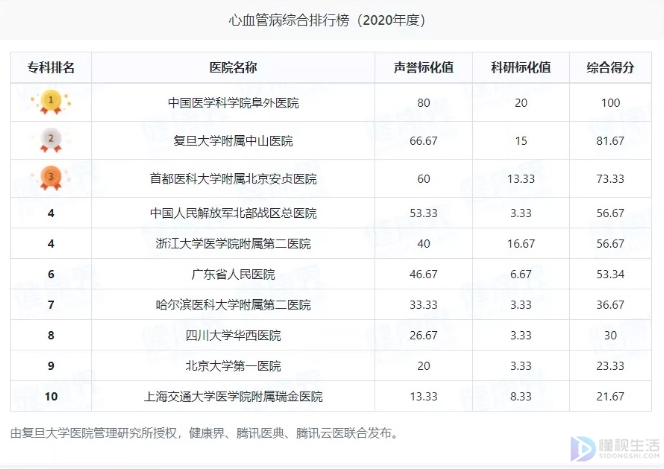Image resolution: width=664 pixels, height=469 pixels.
Task: Select 北京大学第一医院 hospital name
Action: [233, 366]
